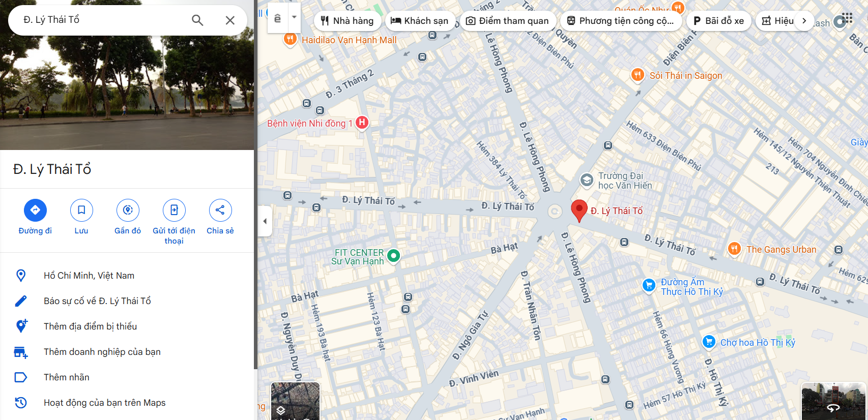Click the Đ. Hồ Thị Kỷ street label
This screenshot has height=420, width=868.
(716, 382)
